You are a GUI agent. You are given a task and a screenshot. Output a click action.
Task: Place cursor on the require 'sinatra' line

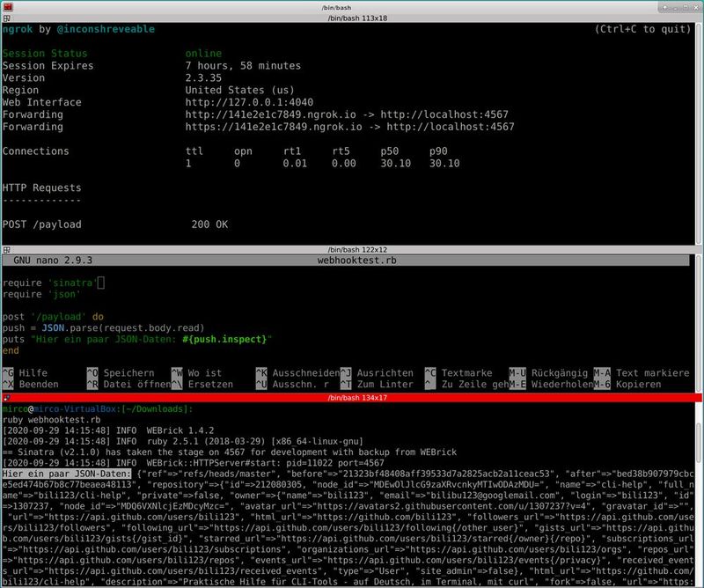click(x=50, y=283)
